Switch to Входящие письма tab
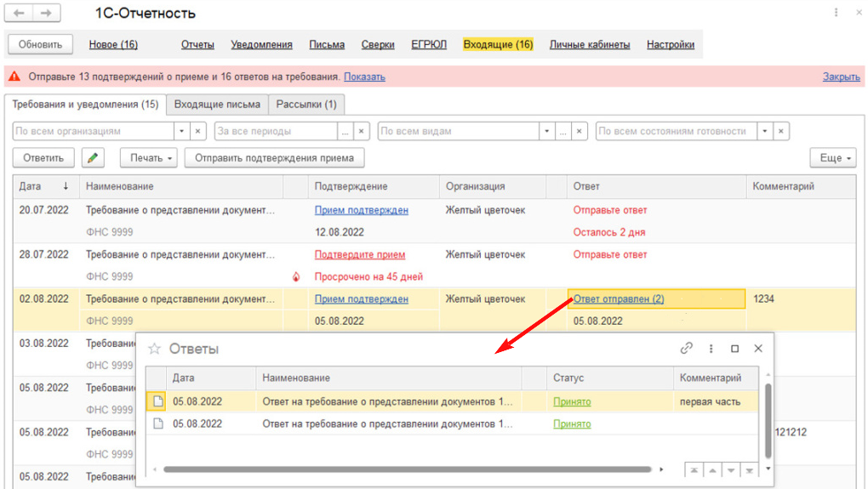This screenshot has height=489, width=868. [x=217, y=104]
